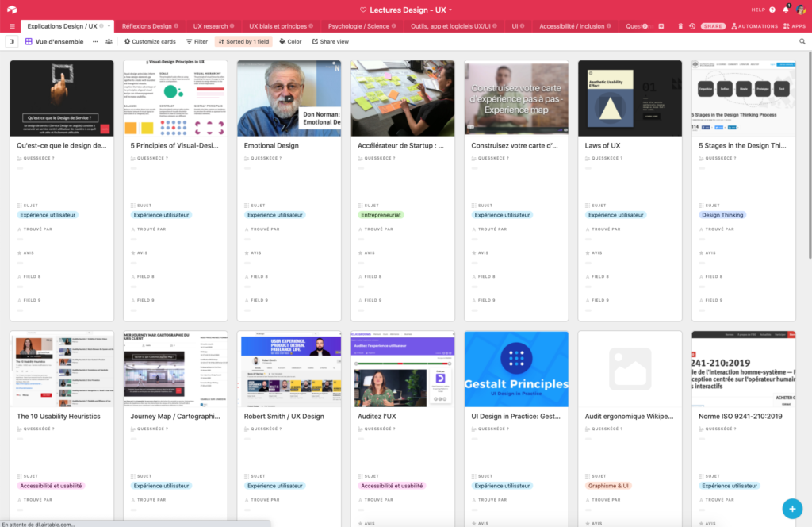
Task: Open the Accélérateur de Startup card title
Action: 400,145
